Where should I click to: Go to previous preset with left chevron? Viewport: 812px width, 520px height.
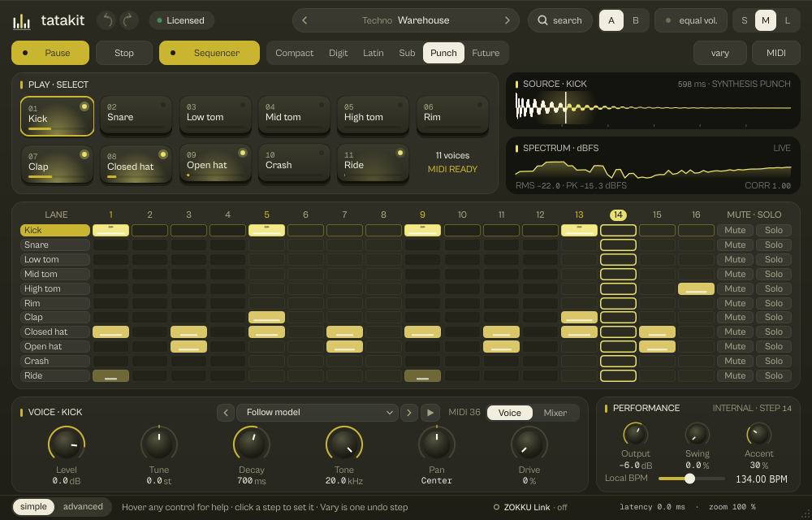304,20
